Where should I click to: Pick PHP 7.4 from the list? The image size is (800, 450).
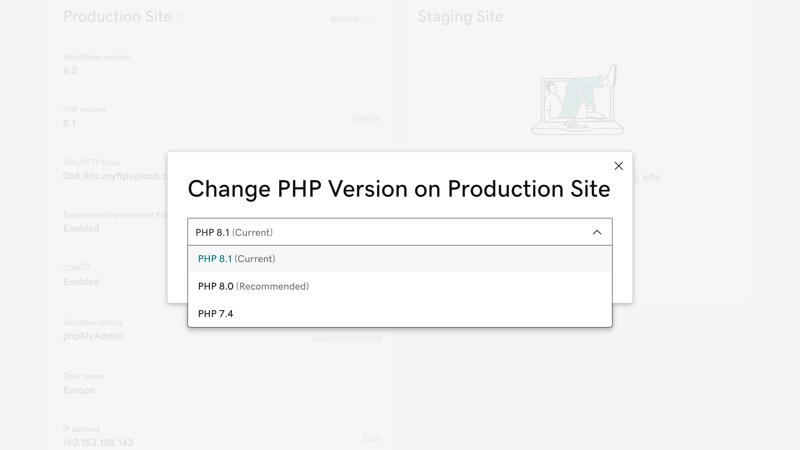tap(216, 314)
